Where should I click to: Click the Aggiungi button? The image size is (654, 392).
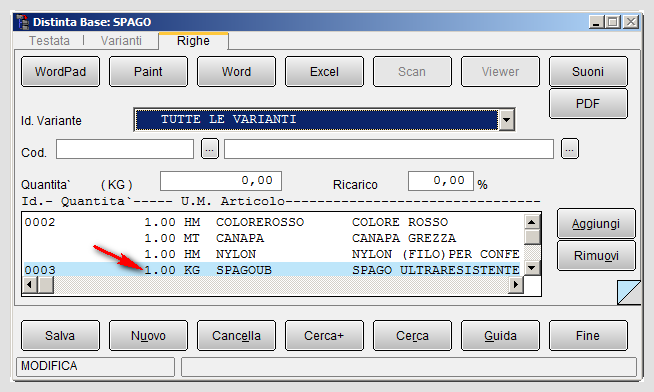[596, 224]
